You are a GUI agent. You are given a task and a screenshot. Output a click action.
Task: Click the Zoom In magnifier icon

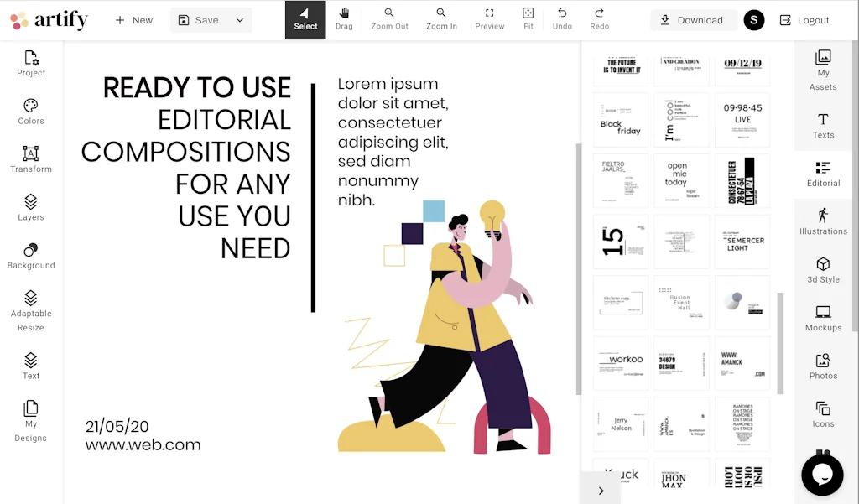[441, 18]
